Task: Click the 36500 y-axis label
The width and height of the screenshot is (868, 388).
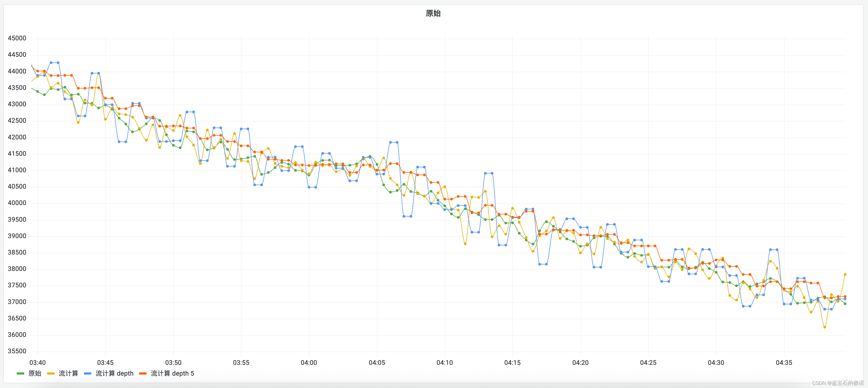Action: point(17,318)
